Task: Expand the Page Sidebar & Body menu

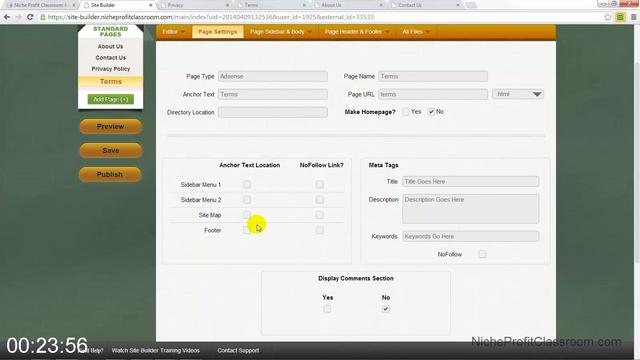Action: 280,31
